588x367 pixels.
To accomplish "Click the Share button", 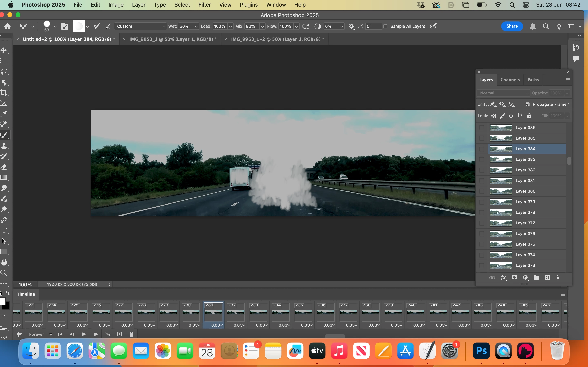I will point(512,26).
